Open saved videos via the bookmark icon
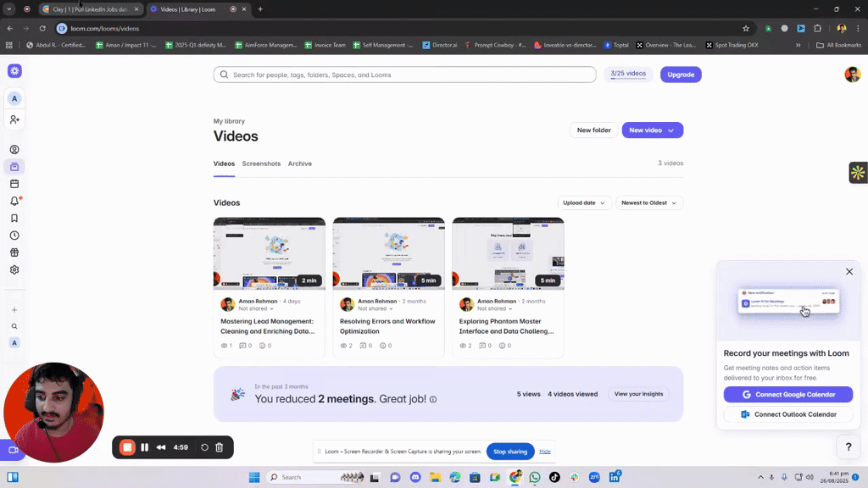This screenshot has height=488, width=868. point(14,218)
